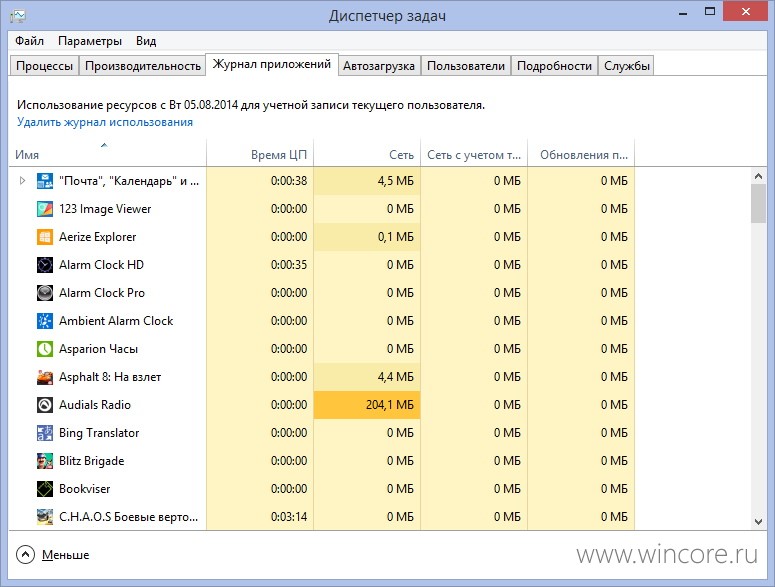Click the Audials Radio icon

(45, 405)
